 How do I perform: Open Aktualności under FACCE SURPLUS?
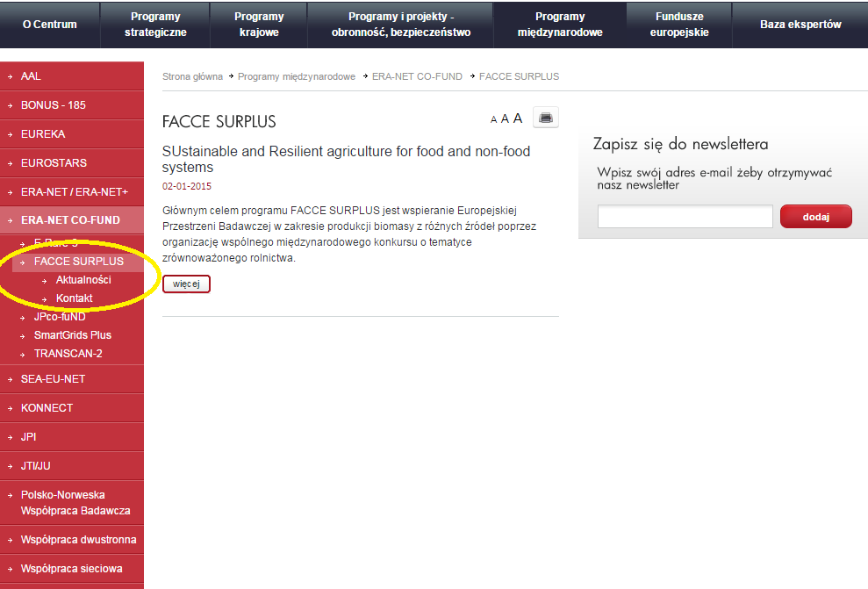pos(83,279)
